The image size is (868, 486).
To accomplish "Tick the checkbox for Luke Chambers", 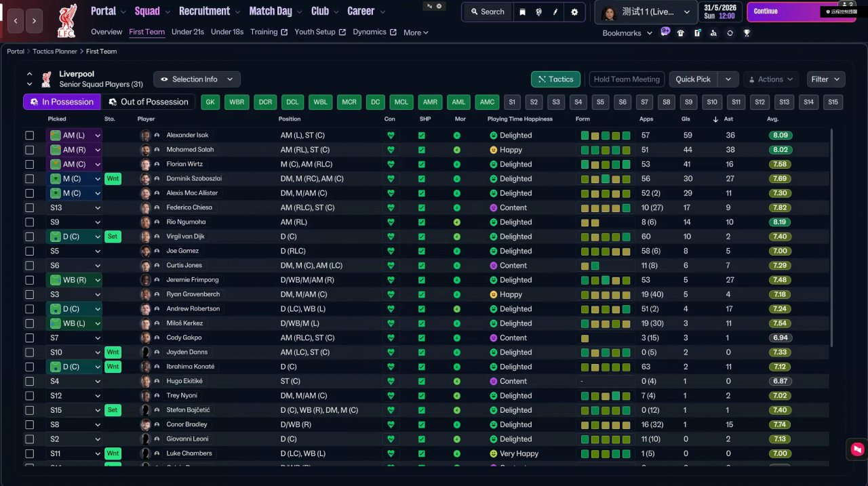I will pos(30,453).
